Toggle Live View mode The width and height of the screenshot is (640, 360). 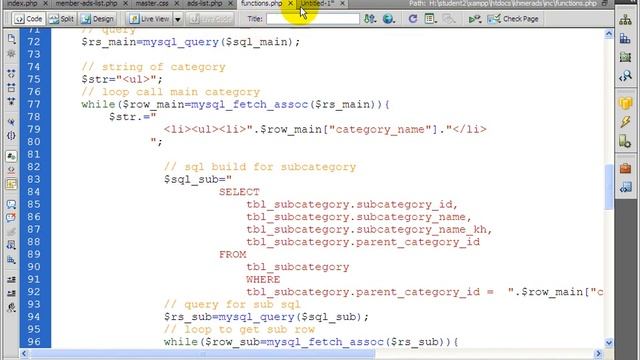150,19
